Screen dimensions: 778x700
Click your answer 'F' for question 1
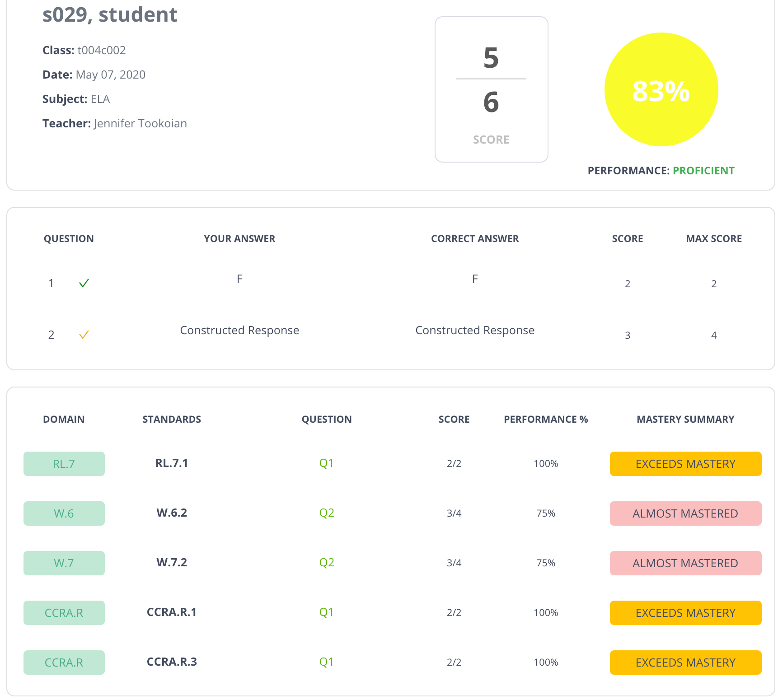pyautogui.click(x=239, y=279)
